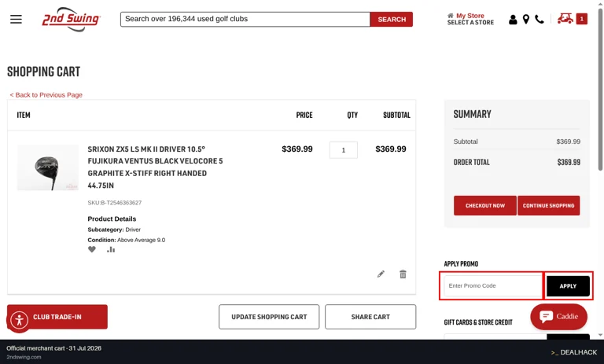Click Update Shopping Cart
Viewport: 604px width, 364px height.
tap(269, 317)
